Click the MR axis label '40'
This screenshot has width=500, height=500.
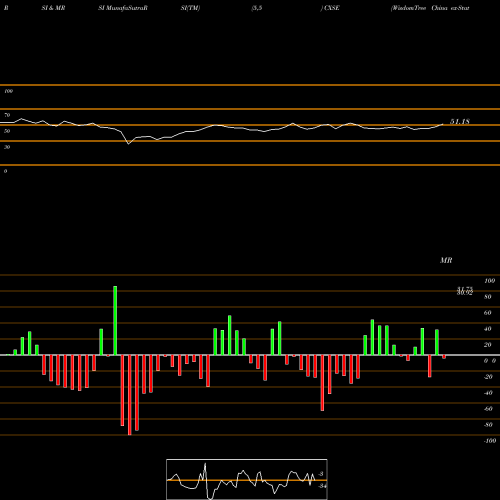click(488, 329)
